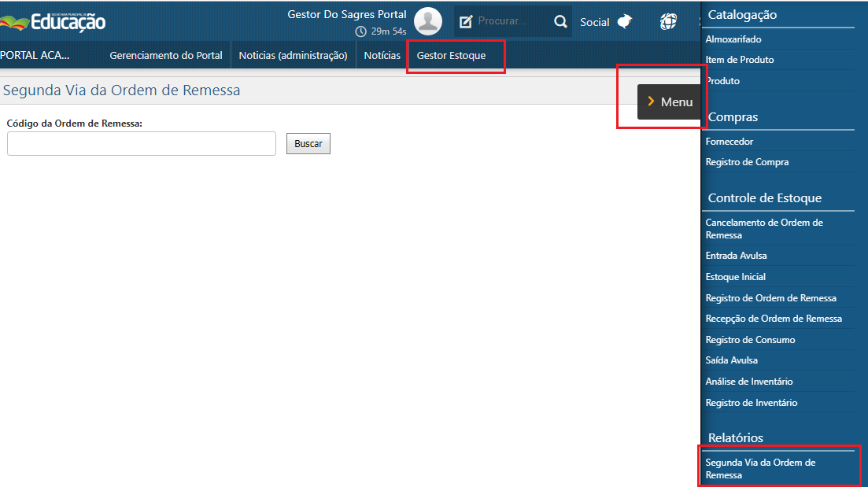This screenshot has width=868, height=487.
Task: Click the Catalogação section heading
Action: click(742, 15)
